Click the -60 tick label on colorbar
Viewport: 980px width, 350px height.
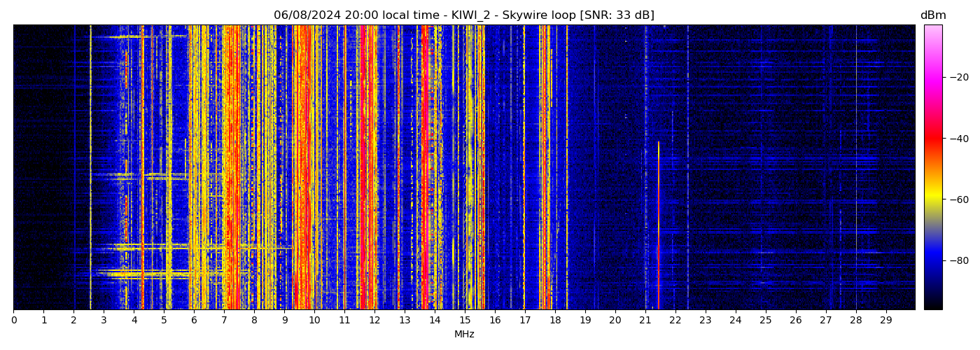tap(958, 199)
